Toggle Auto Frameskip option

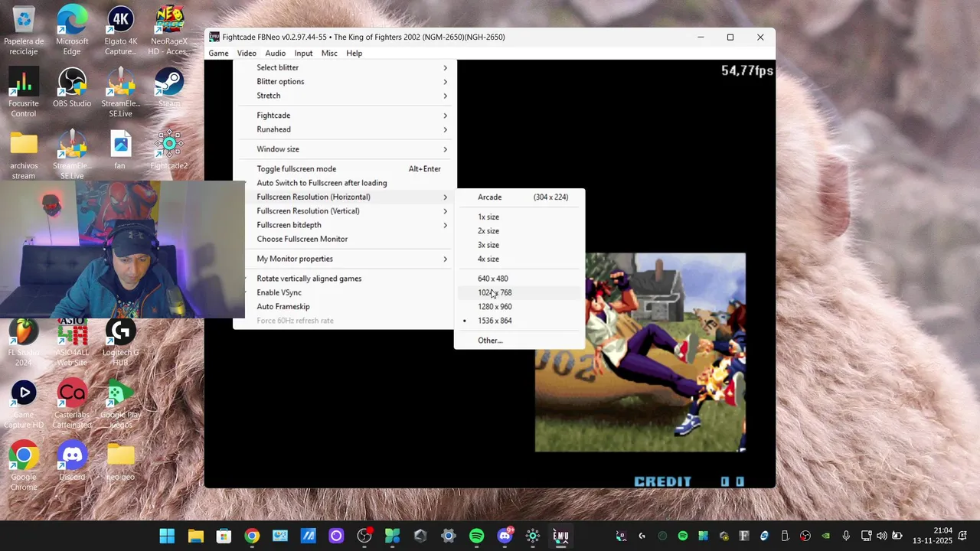click(x=344, y=307)
